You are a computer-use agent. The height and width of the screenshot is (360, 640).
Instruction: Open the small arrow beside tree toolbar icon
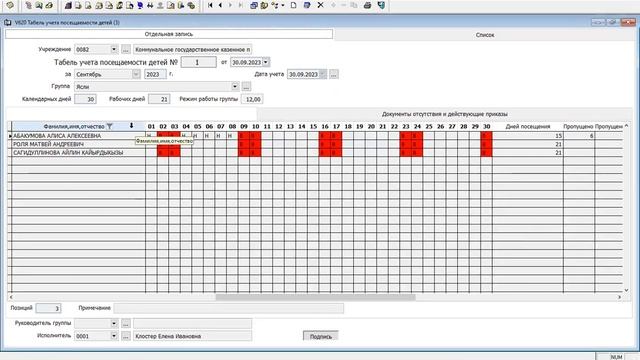tap(282, 5)
